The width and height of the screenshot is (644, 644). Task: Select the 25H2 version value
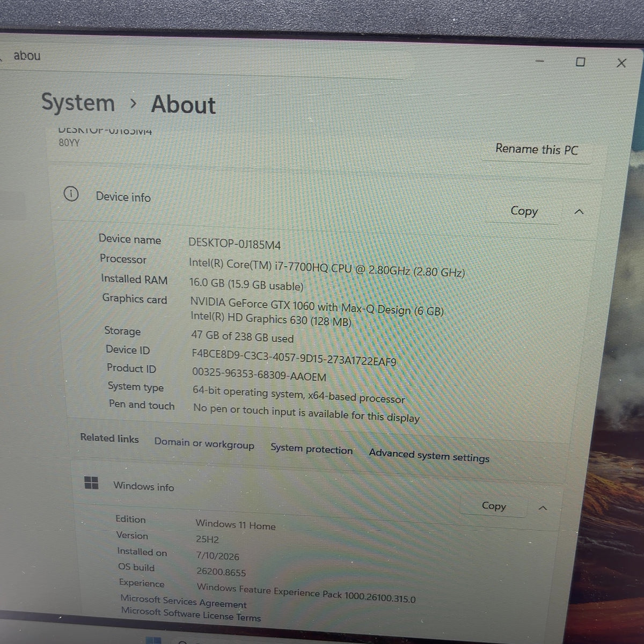pos(207,540)
